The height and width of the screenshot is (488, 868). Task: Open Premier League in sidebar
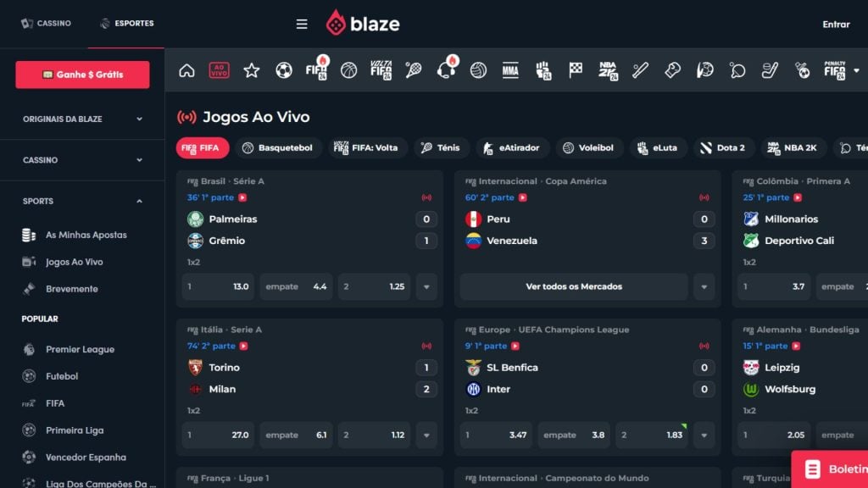click(x=80, y=349)
